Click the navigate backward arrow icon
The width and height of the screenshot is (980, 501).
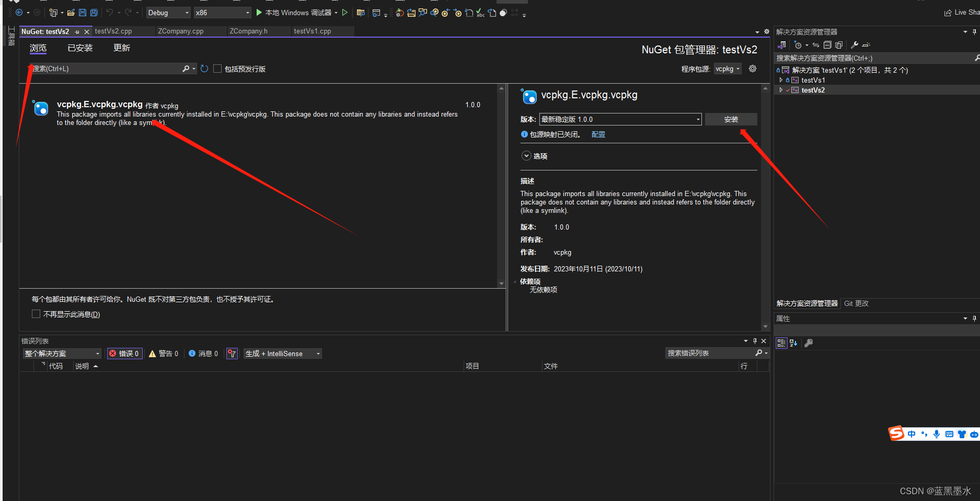(x=19, y=13)
